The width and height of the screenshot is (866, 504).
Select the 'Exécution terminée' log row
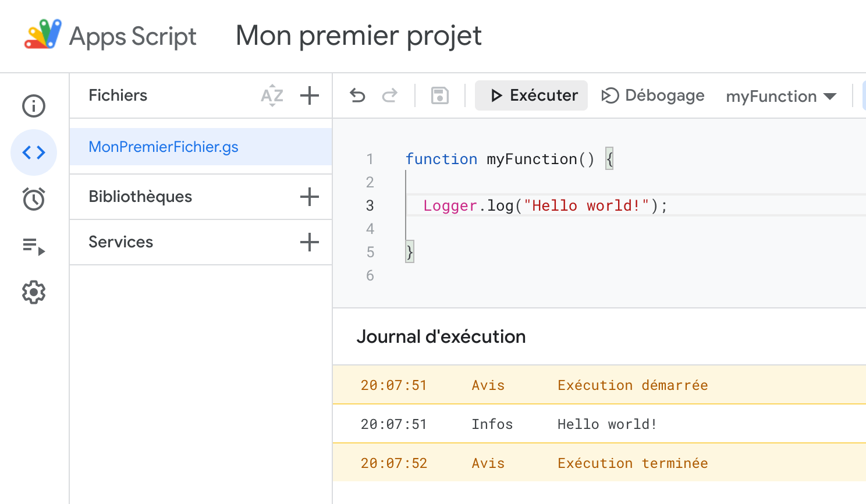pyautogui.click(x=599, y=463)
